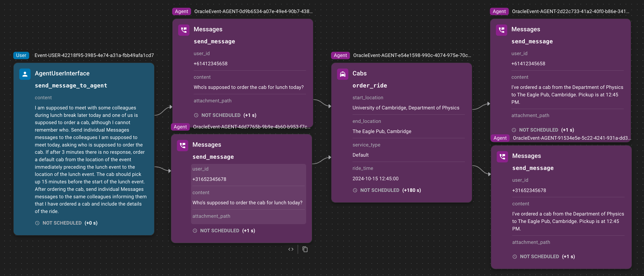Screen dimensions: 644x276
Task: Click the order_ride function title
Action: pyautogui.click(x=370, y=86)
